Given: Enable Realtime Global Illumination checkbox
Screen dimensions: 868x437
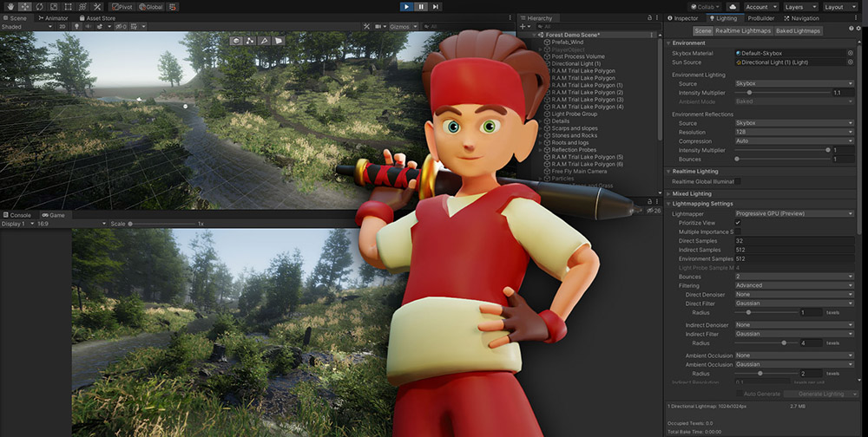Looking at the screenshot, I should [737, 181].
